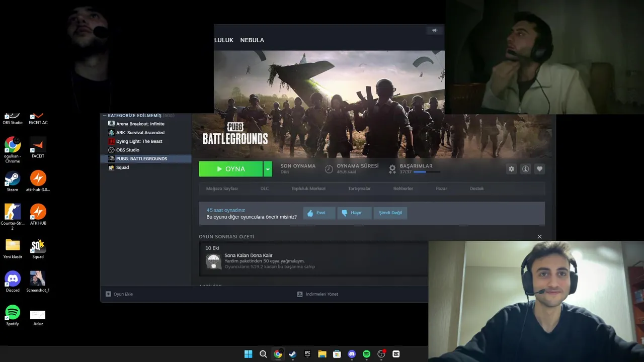
Task: Select the Squad desktop shortcut
Action: pos(38,248)
